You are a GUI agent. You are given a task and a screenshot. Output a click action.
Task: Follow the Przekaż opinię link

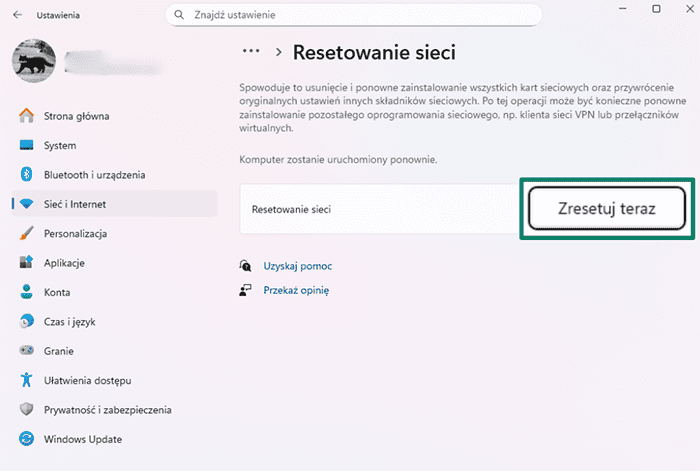click(296, 290)
